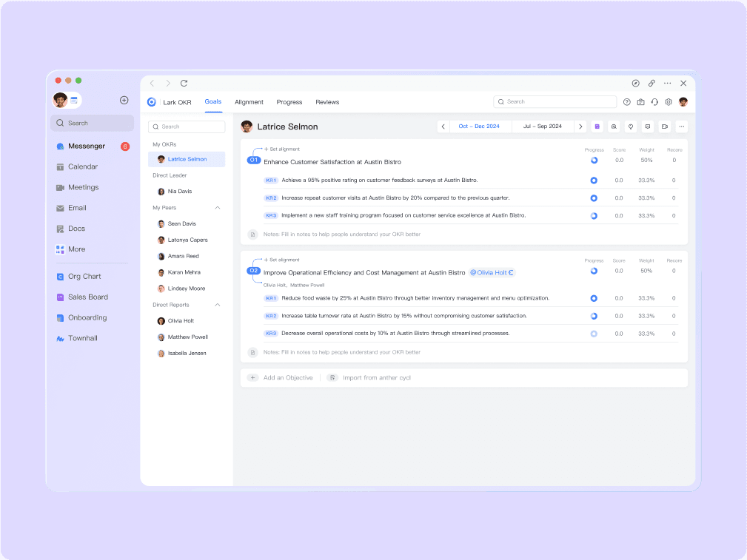This screenshot has height=560, width=747.
Task: Copy link using the link icon
Action: 651,84
